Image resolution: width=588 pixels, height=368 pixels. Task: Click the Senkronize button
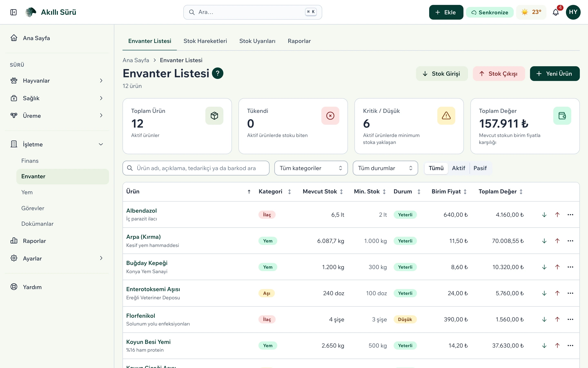pyautogui.click(x=489, y=12)
